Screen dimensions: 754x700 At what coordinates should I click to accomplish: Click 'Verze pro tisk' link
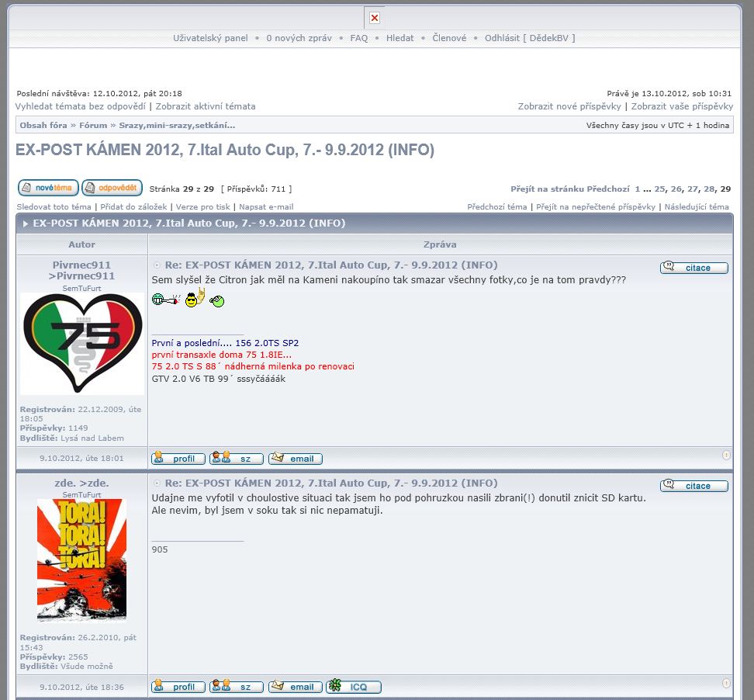[202, 207]
